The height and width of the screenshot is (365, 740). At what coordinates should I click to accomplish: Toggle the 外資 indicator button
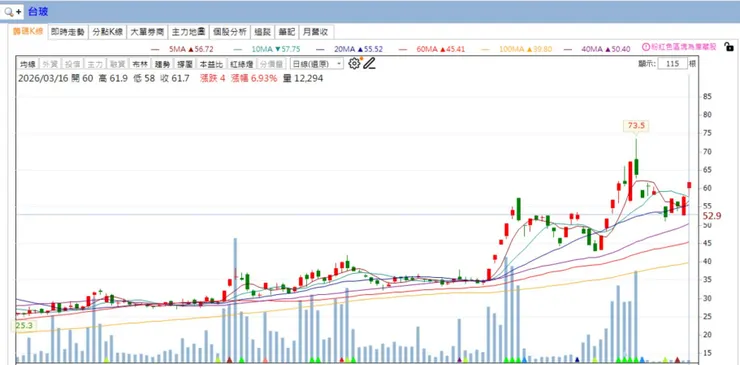49,64
